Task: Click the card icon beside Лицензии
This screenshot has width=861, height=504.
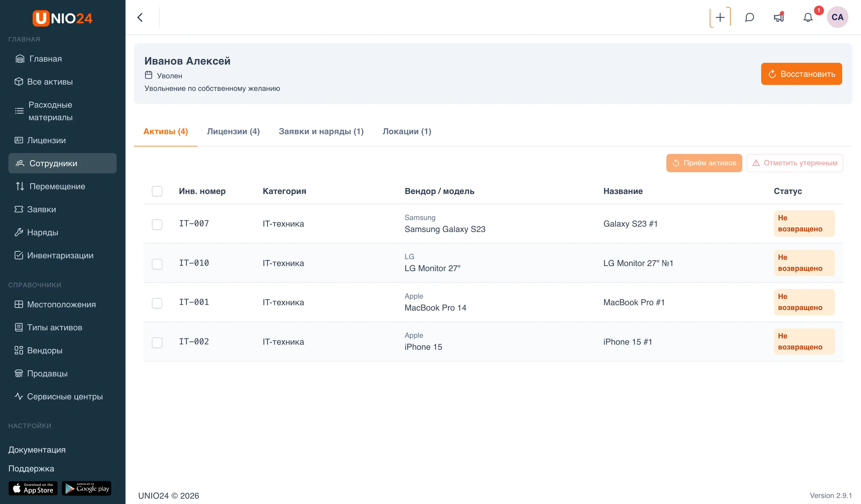Action: coord(19,140)
